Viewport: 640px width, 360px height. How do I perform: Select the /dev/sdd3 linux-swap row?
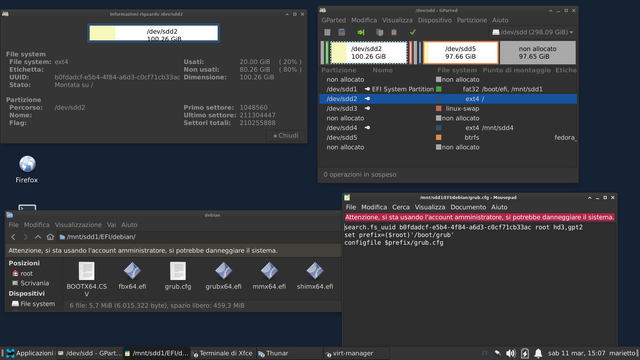click(x=448, y=109)
